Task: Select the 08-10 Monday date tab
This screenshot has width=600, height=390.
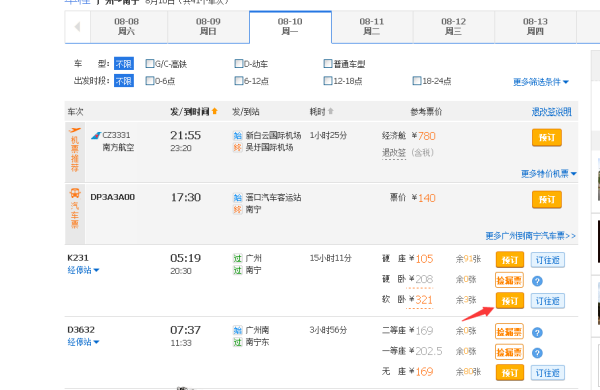Action: [x=290, y=26]
